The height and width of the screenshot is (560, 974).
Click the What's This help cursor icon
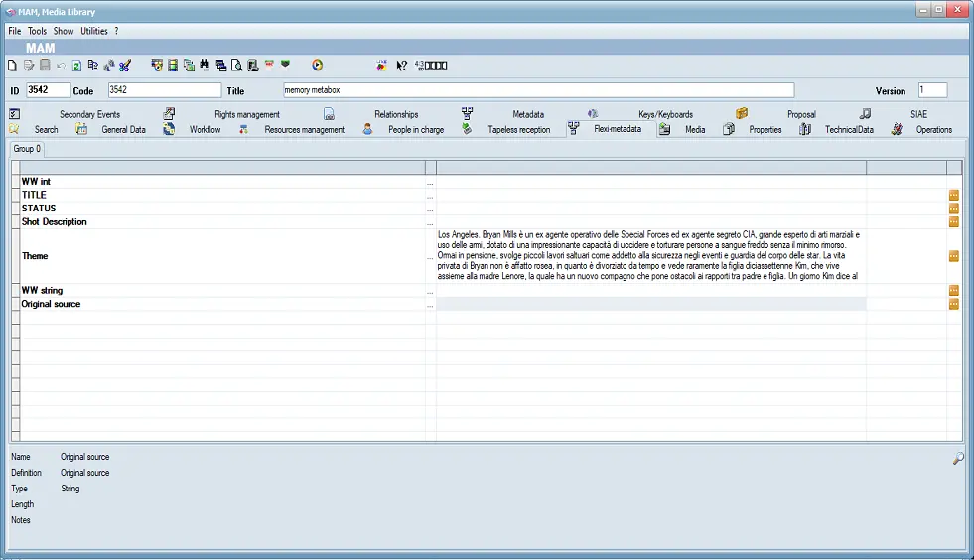[x=401, y=66]
